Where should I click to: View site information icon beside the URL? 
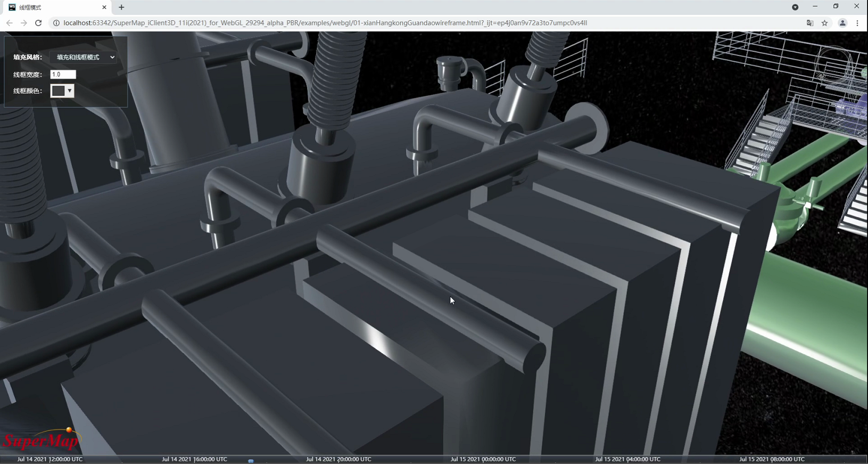[56, 23]
